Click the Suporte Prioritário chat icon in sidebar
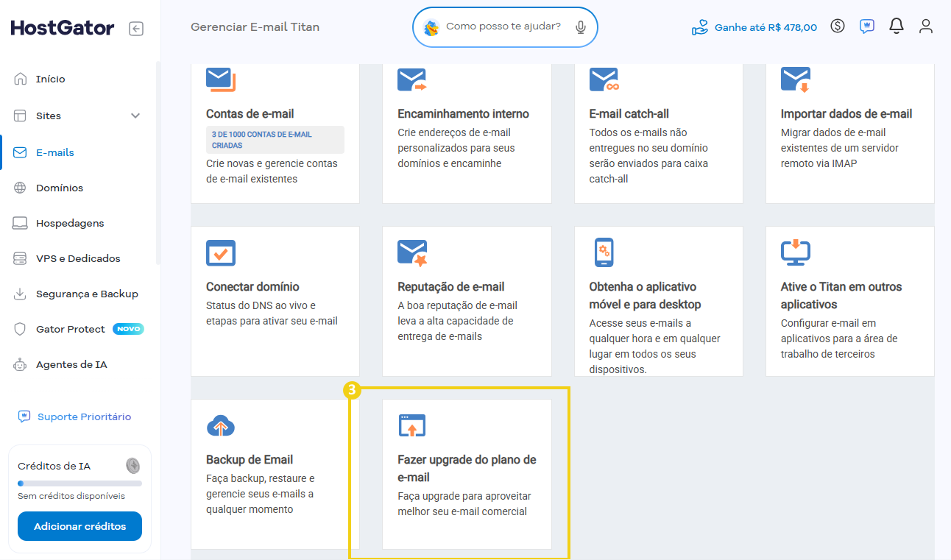 24,417
